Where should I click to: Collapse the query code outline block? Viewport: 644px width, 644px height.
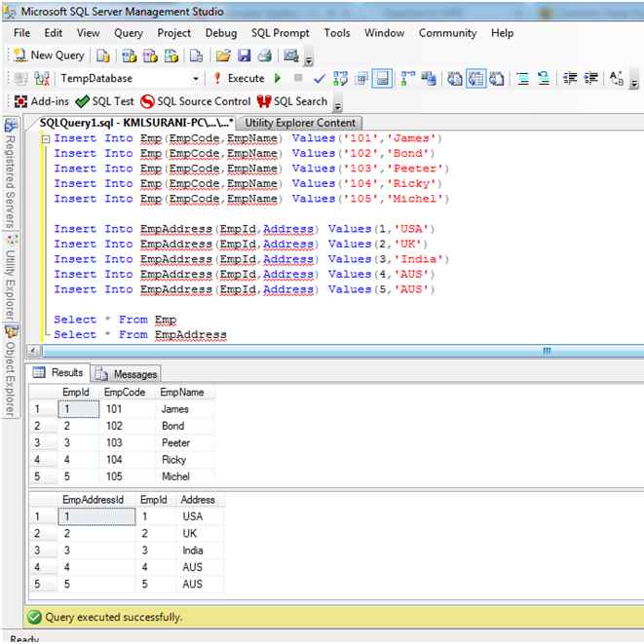click(45, 139)
